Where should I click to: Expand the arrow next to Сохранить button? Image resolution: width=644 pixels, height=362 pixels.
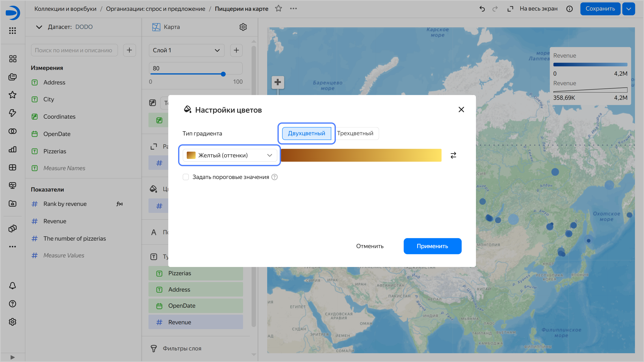click(x=628, y=9)
